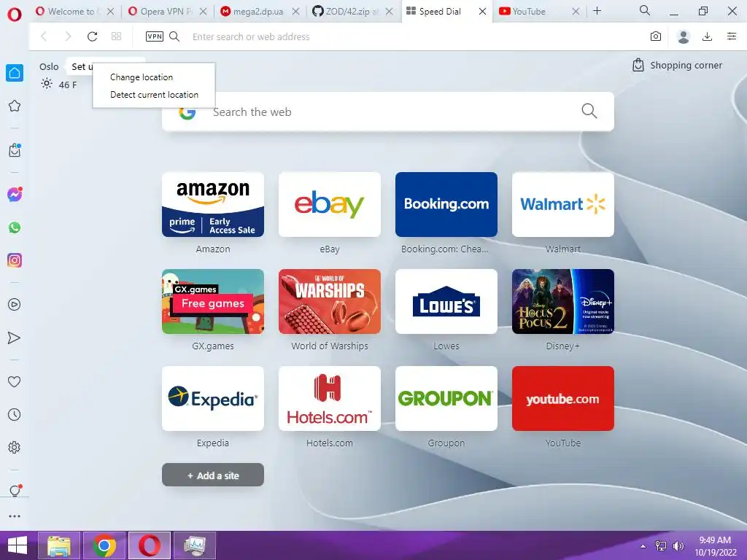Open Settings gear in sidebar
The image size is (747, 560).
(15, 447)
